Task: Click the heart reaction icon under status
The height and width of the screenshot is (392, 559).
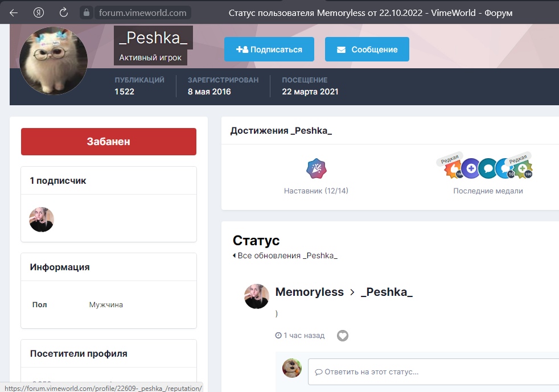Action: click(342, 336)
